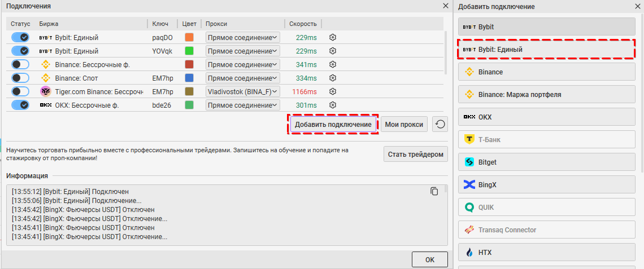The image size is (644, 269).
Task: Select BingX in the add connection list
Action: [x=547, y=184]
